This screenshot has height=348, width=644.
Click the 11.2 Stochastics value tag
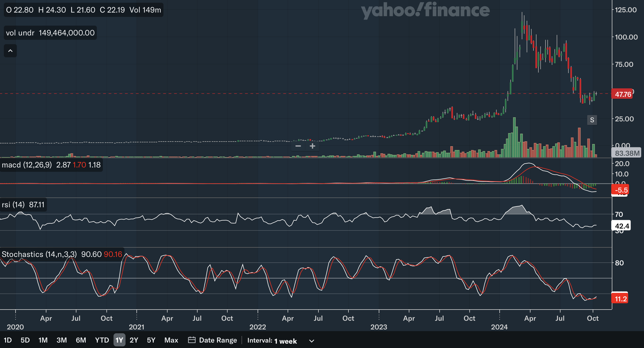(x=620, y=299)
